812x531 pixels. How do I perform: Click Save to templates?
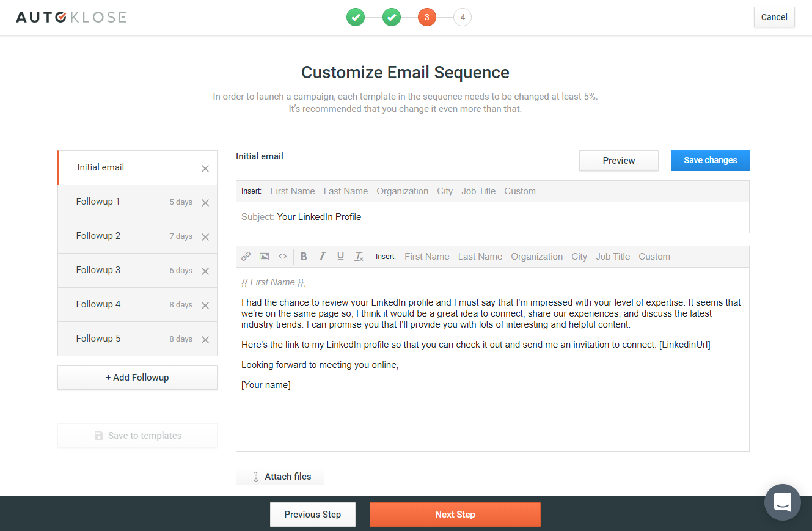click(137, 436)
